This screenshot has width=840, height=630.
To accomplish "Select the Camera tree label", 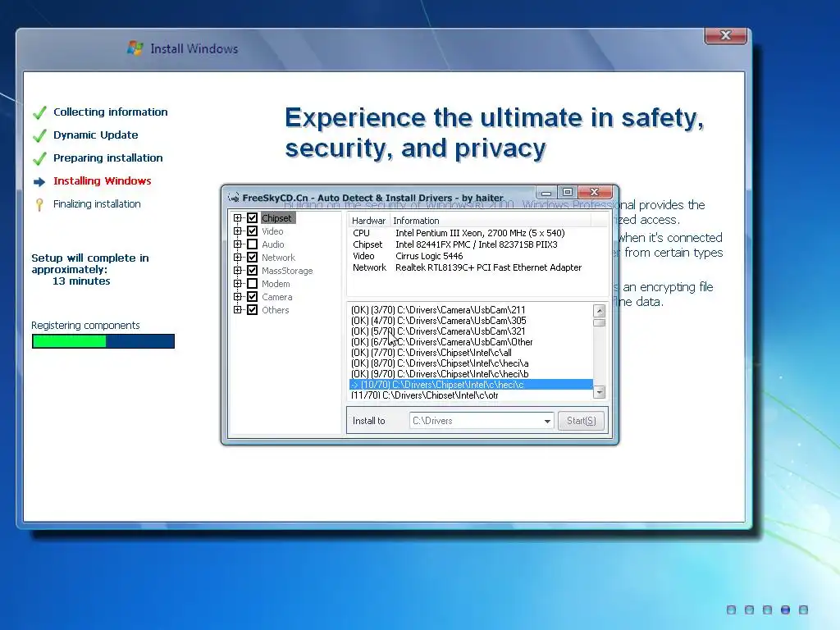I will (x=277, y=297).
